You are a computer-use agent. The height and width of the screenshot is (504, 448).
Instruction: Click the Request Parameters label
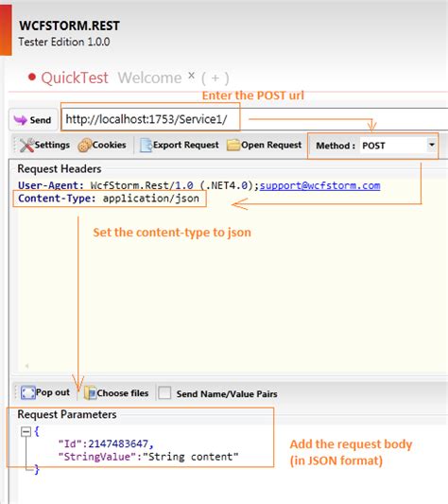67,414
